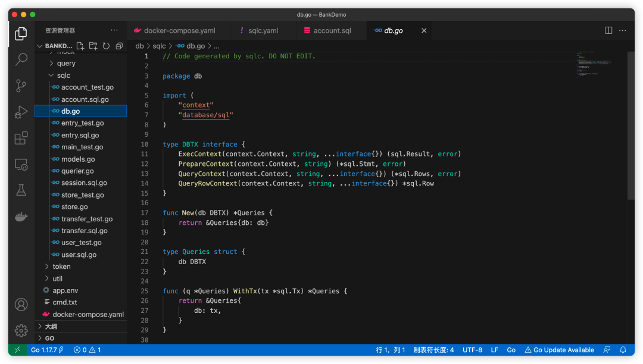Create a new file in explorer
This screenshot has height=364, width=643.
[80, 46]
